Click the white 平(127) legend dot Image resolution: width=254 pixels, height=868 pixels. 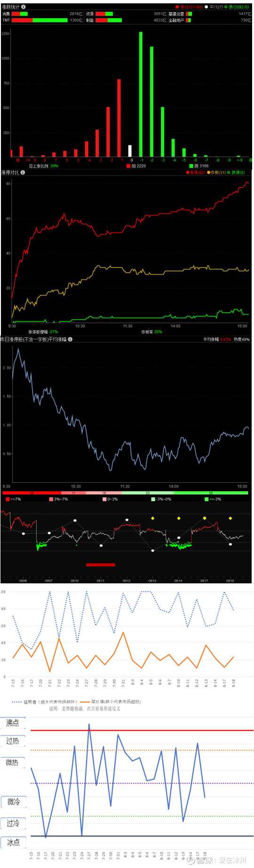tap(206, 7)
